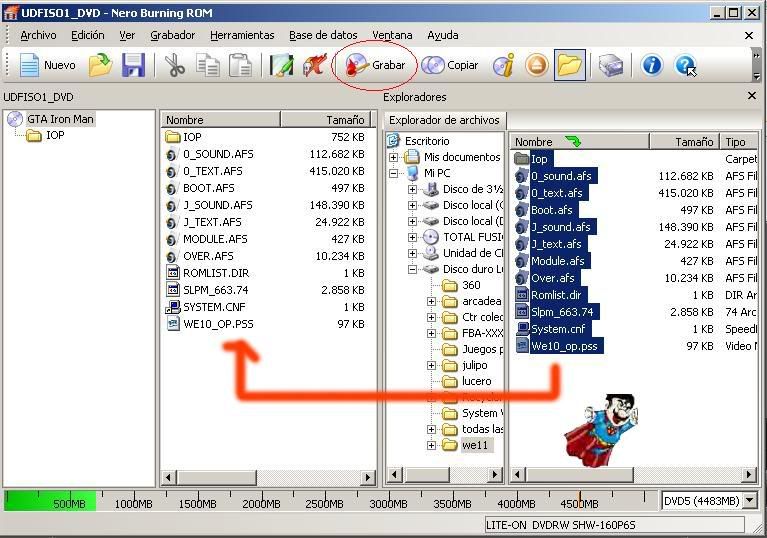Select Boot.afs in explorer file list
The height and width of the screenshot is (538, 767).
(x=552, y=210)
